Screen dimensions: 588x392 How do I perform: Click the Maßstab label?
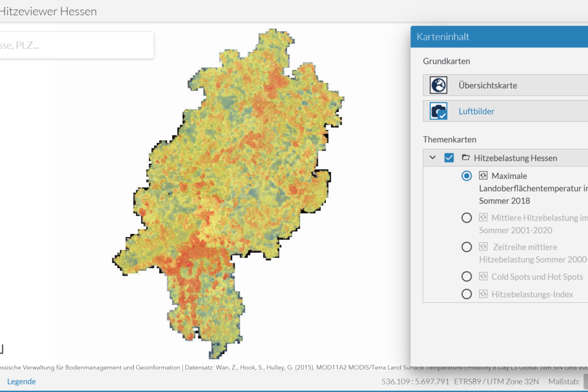coord(563,381)
